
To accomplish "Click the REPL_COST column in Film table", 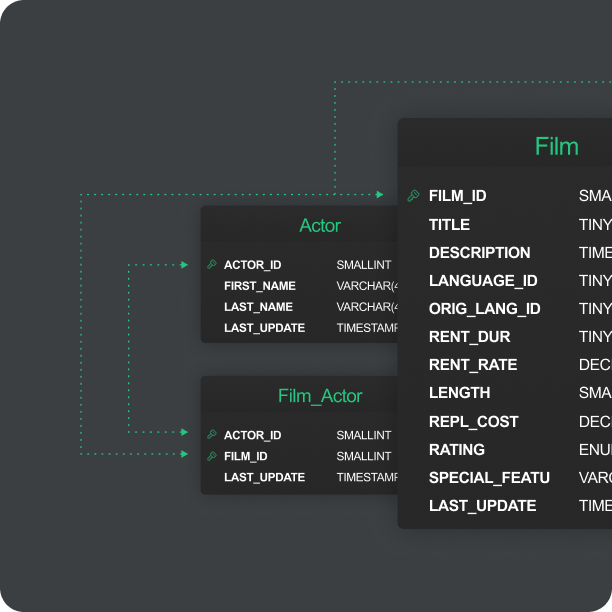I will [x=473, y=422].
